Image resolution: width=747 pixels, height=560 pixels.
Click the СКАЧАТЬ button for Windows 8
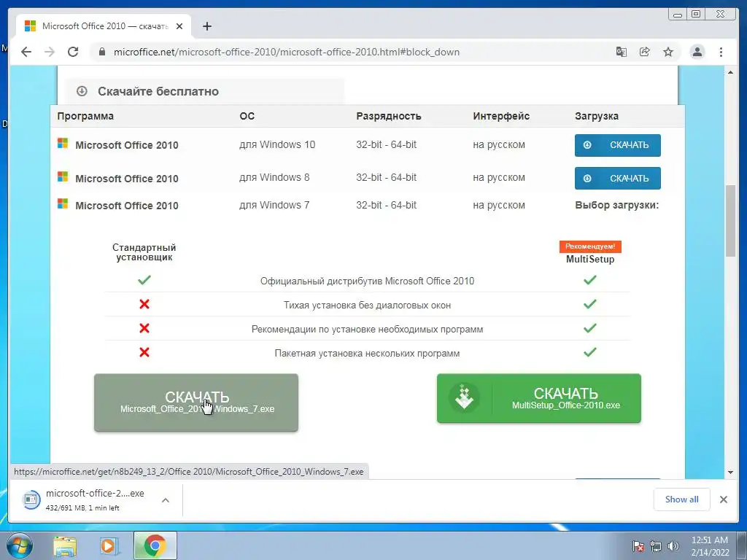[x=617, y=178]
